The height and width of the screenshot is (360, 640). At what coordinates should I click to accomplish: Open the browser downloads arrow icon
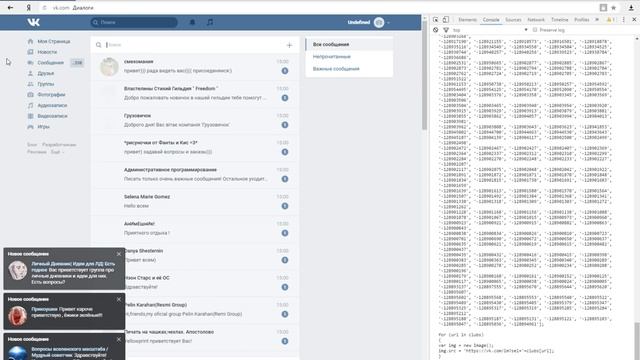(x=631, y=7)
